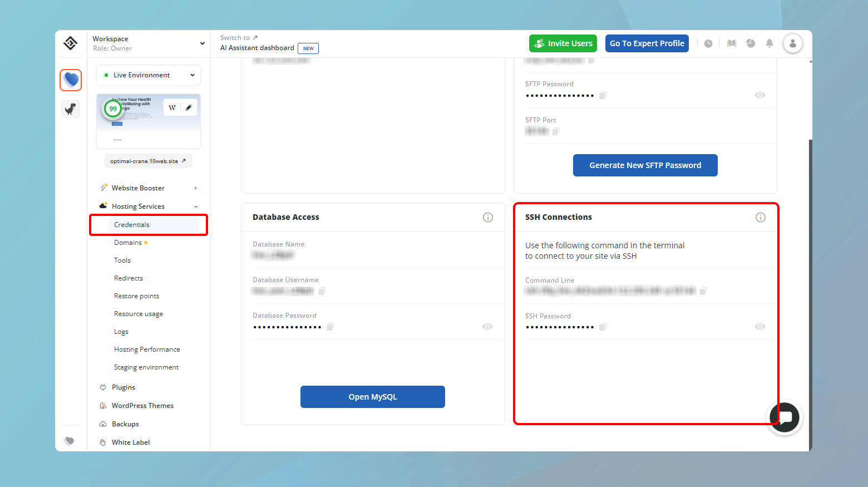This screenshot has height=487, width=868.
Task: Select the pencil edit icon on site preview
Action: [188, 107]
